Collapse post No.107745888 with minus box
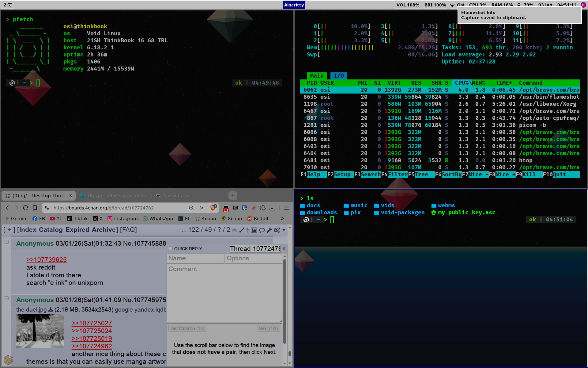588x368 pixels. 6,242
